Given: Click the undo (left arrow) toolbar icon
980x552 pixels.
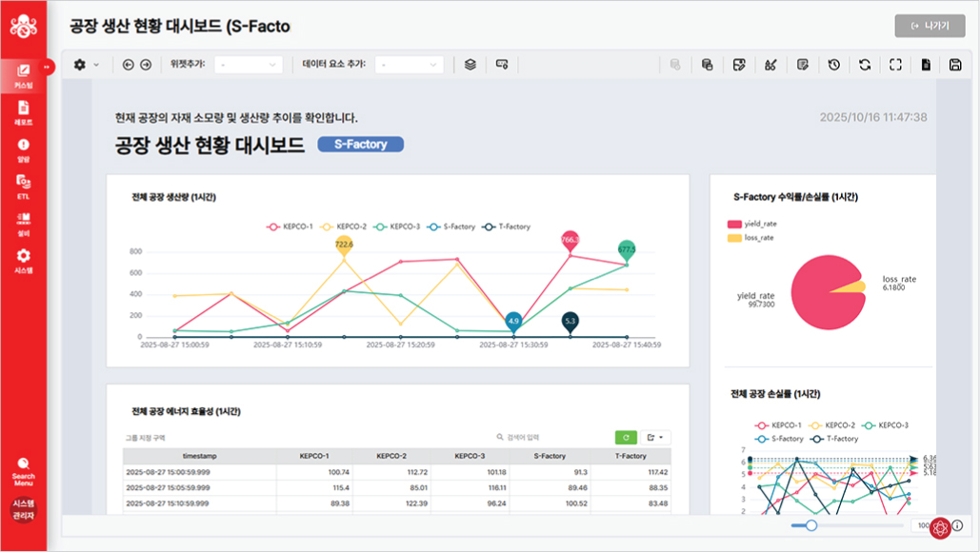Looking at the screenshot, I should click(129, 65).
